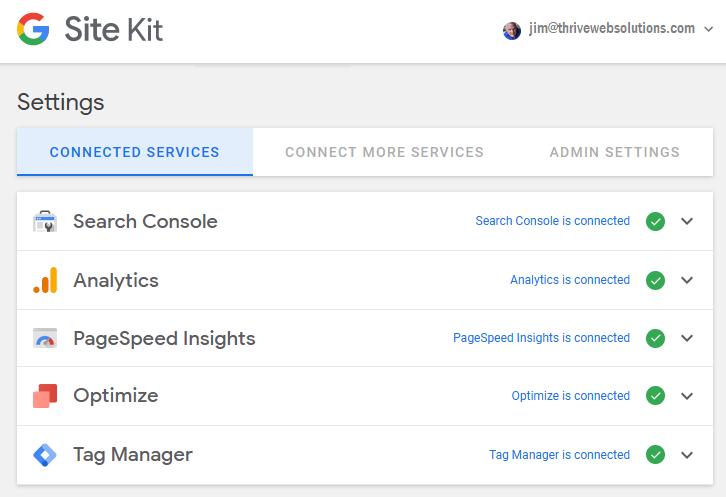726x497 pixels.
Task: Click the user avatar photo in header
Action: pos(512,30)
